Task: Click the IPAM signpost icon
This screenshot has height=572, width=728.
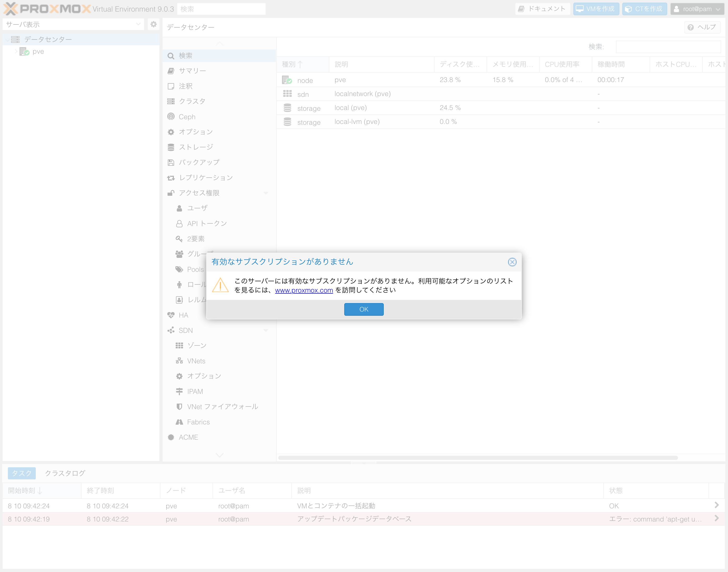Action: tap(179, 391)
